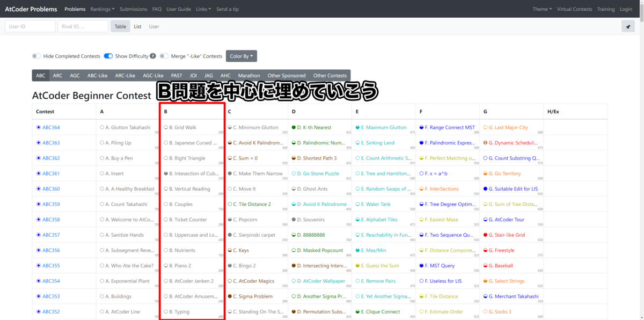644x320 pixels.
Task: Open the Color By dropdown
Action: 241,56
